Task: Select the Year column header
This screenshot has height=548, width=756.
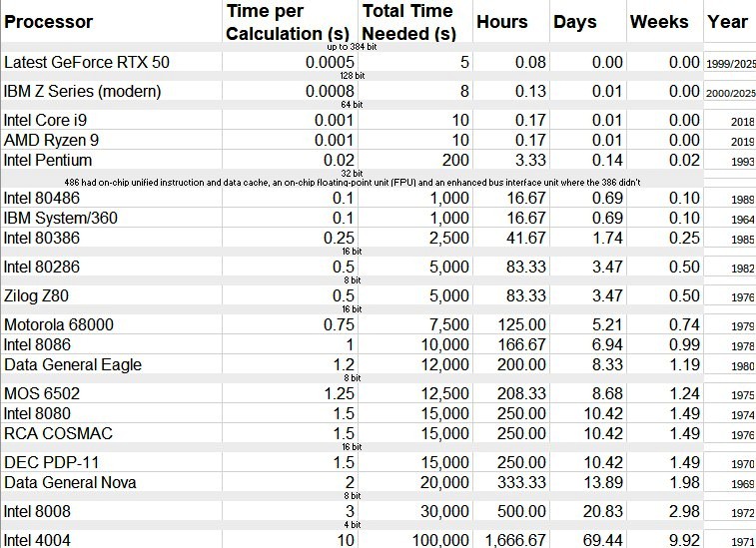Action: click(728, 22)
